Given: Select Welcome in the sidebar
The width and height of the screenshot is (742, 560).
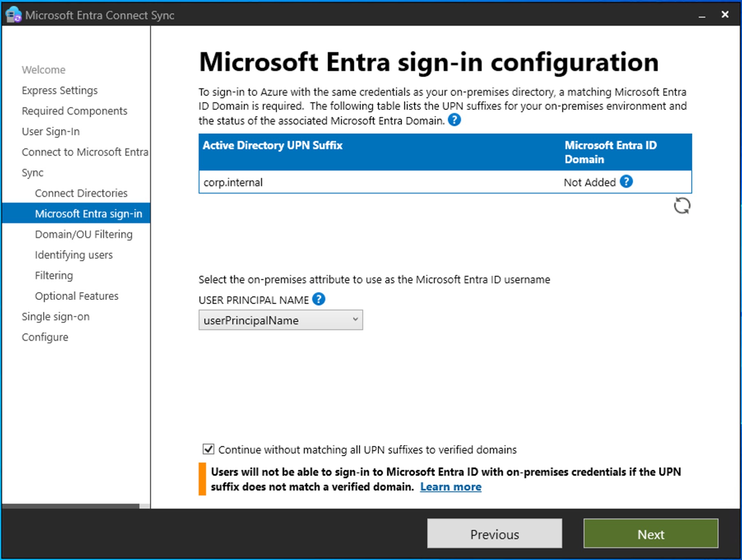Looking at the screenshot, I should [43, 69].
